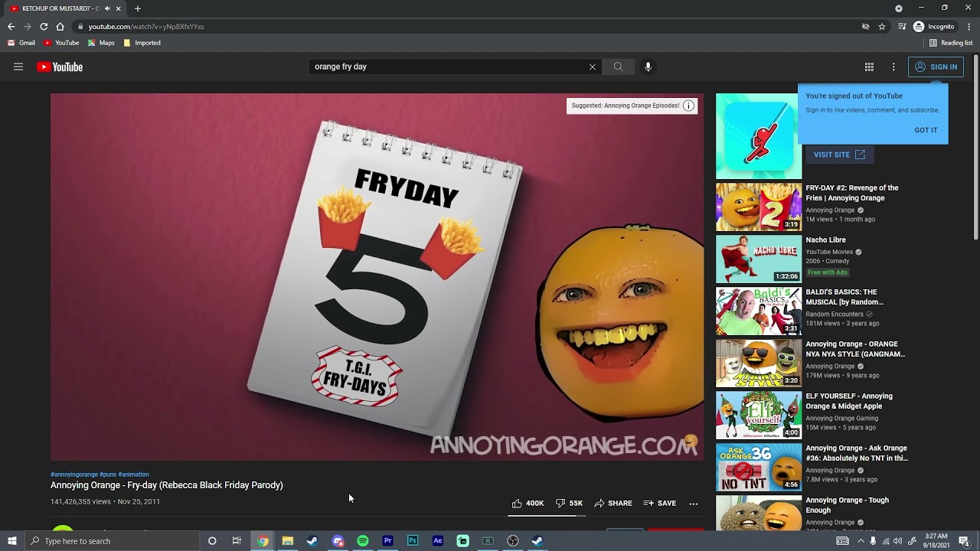Open the #annoyingorange hashtag link
Image resolution: width=980 pixels, height=551 pixels.
[74, 474]
